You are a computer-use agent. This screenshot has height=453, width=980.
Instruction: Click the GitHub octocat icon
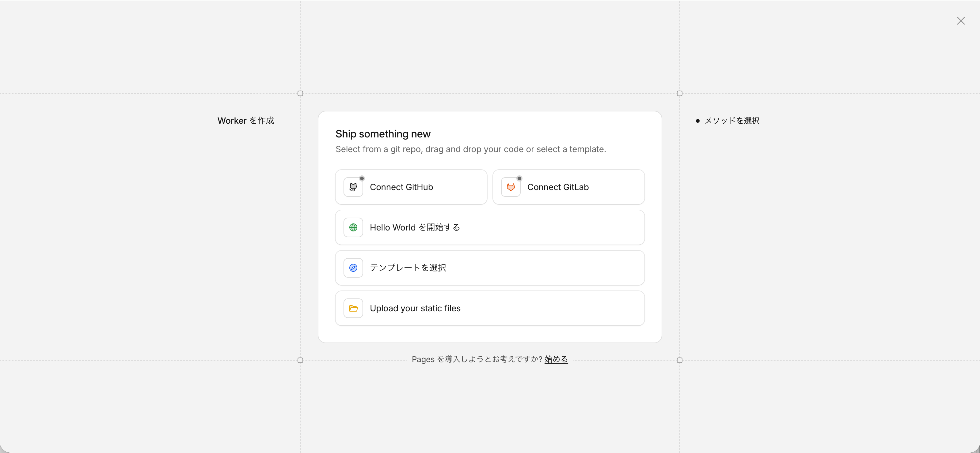(x=353, y=187)
